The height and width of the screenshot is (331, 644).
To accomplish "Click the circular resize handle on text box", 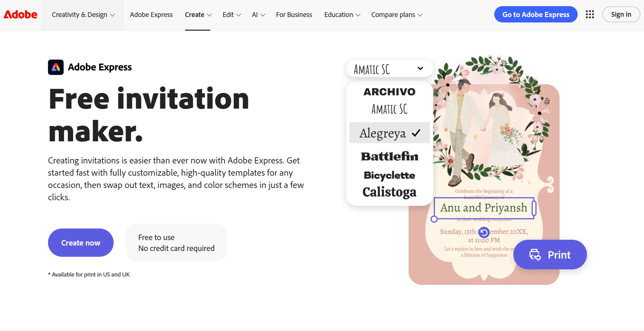I will point(434,219).
